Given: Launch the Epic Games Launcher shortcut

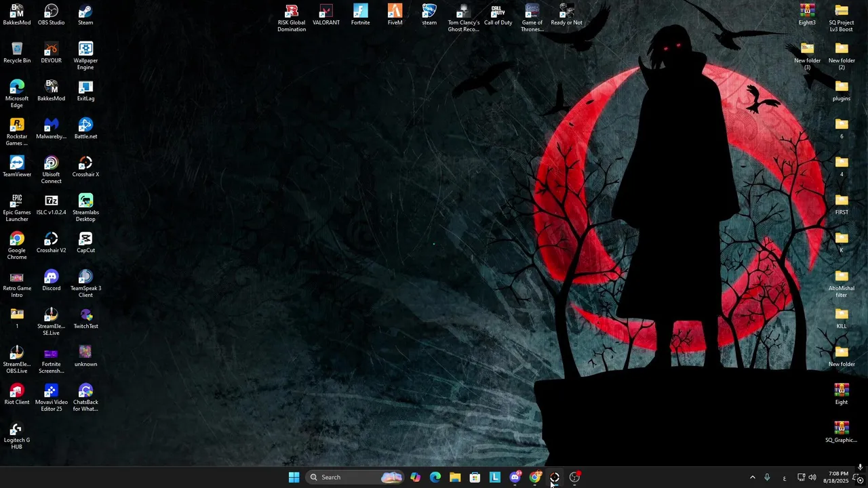Looking at the screenshot, I should tap(17, 208).
